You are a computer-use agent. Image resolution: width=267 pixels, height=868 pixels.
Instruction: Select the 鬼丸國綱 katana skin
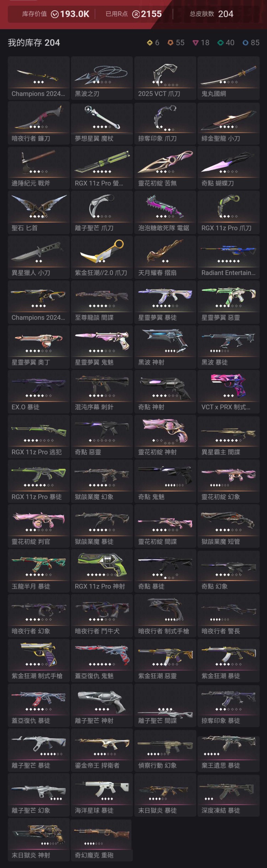click(x=229, y=78)
